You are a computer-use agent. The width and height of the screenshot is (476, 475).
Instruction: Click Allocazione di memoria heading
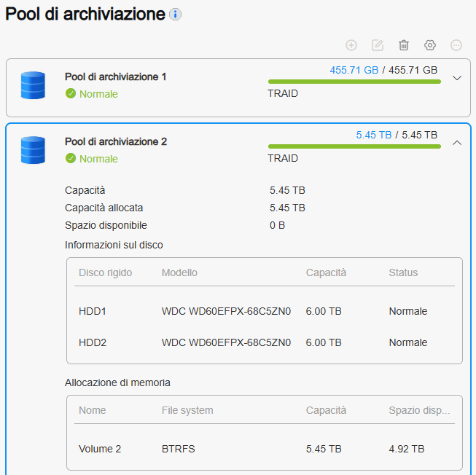click(117, 382)
